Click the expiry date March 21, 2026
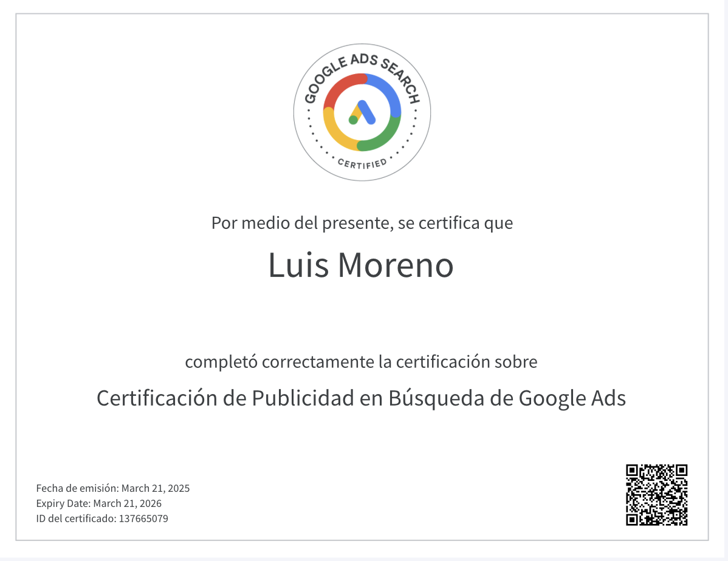Screen dimensions: 728x561 click(x=128, y=503)
